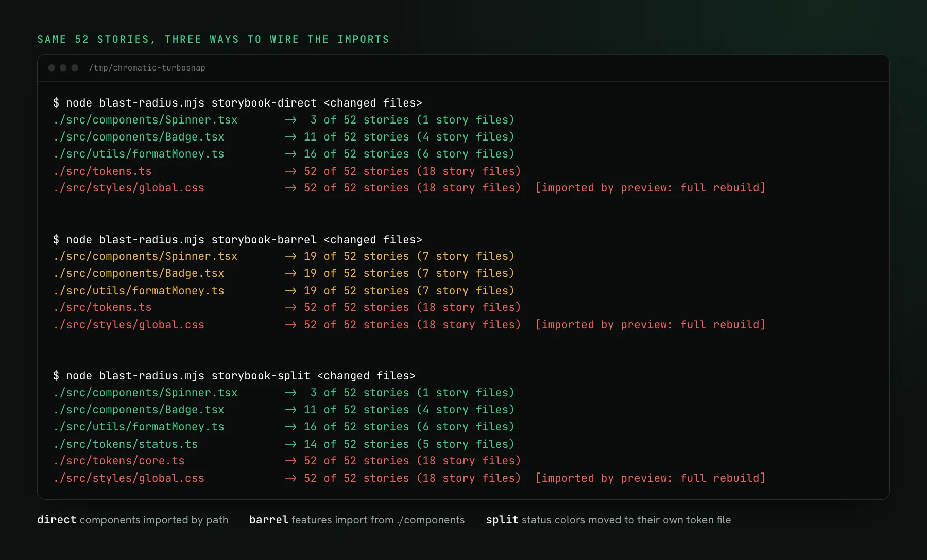
Task: Click '11 of 52 stories' in storybook-split block
Action: (356, 410)
